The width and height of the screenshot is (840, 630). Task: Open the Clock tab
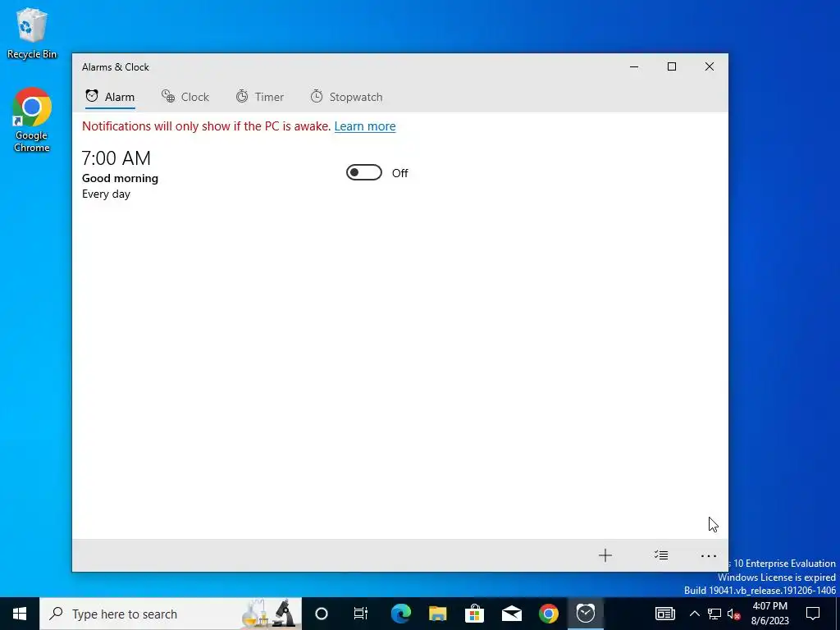click(185, 97)
